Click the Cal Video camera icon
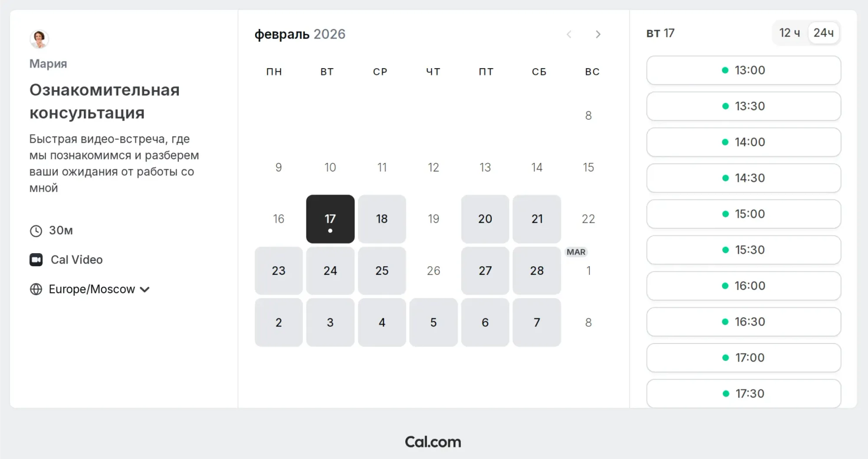Image resolution: width=868 pixels, height=459 pixels. [x=36, y=260]
